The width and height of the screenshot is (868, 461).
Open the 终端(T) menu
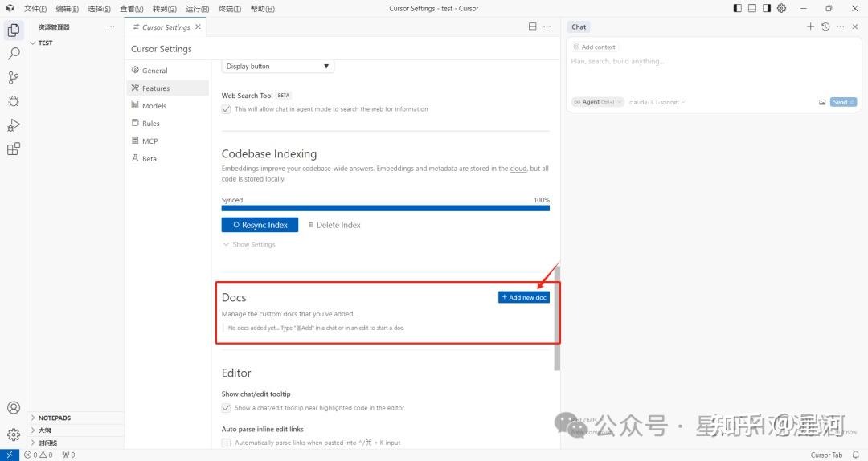[x=229, y=8]
